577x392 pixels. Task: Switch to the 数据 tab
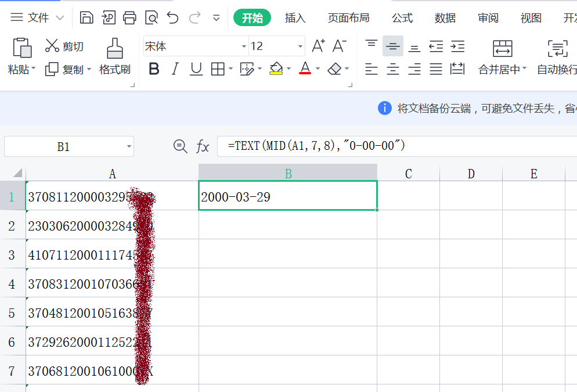coord(445,17)
